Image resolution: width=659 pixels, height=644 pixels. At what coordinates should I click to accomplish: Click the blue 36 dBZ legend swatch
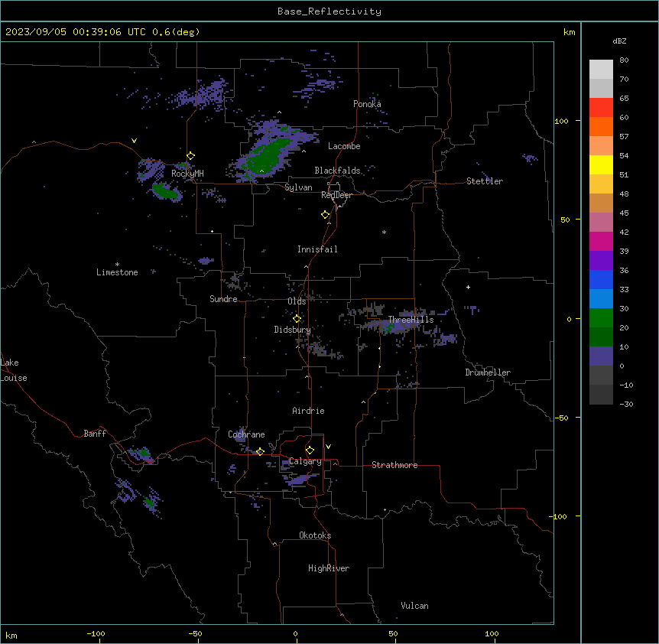tap(601, 279)
